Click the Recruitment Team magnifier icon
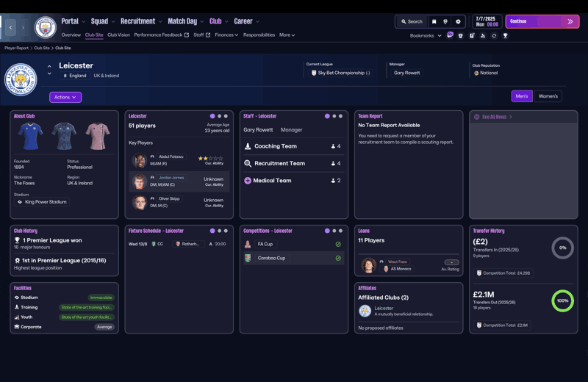 click(248, 163)
